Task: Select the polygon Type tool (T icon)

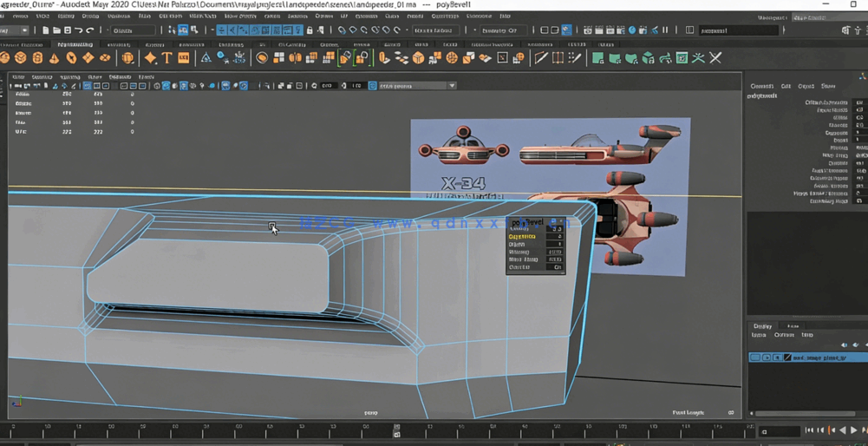Action: [166, 58]
